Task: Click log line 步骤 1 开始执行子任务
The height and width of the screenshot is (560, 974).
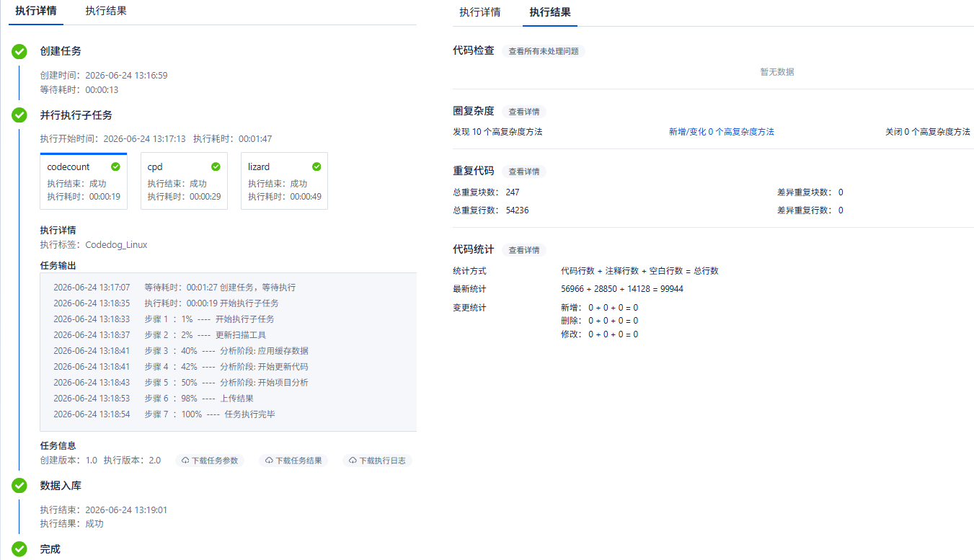Action: 164,319
